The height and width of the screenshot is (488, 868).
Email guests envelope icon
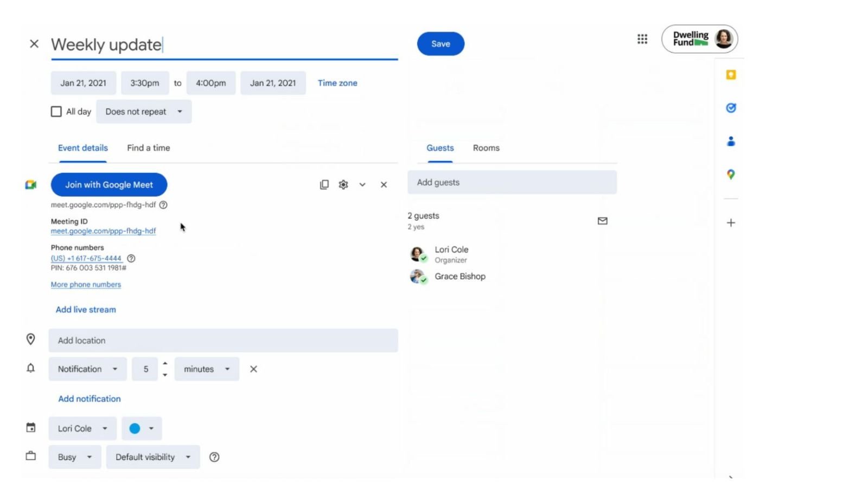click(602, 221)
